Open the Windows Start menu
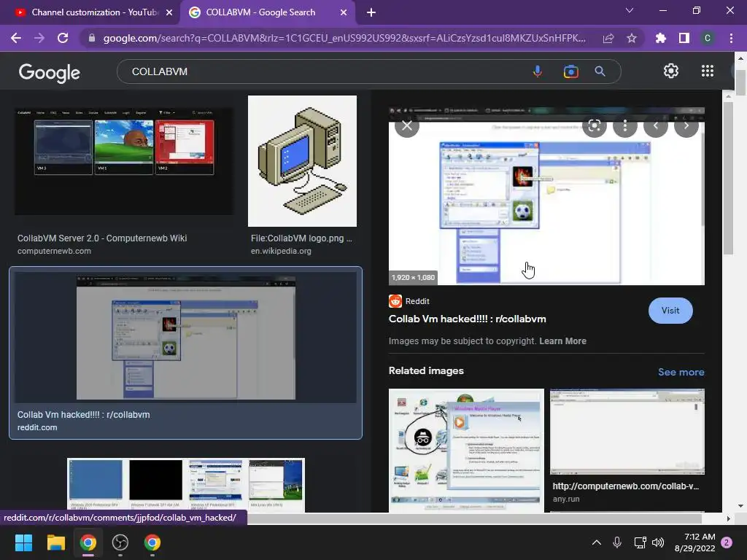The width and height of the screenshot is (747, 560). coord(23,542)
